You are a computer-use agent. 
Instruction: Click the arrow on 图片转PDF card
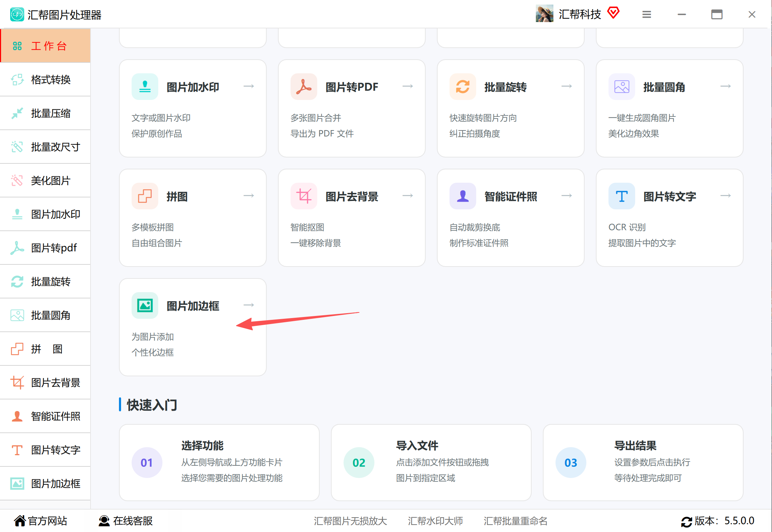(x=408, y=86)
